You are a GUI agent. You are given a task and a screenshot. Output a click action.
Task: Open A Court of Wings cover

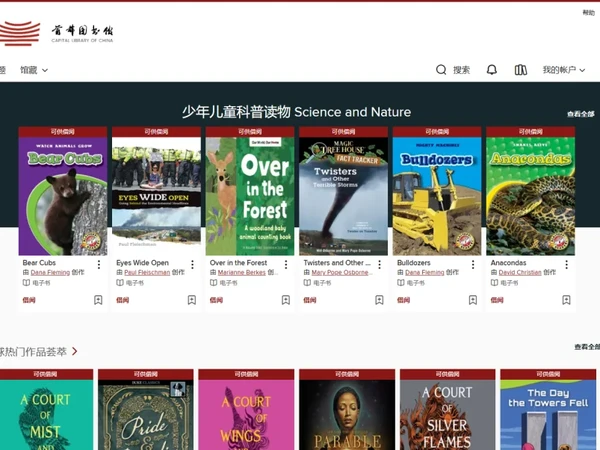pyautogui.click(x=246, y=415)
